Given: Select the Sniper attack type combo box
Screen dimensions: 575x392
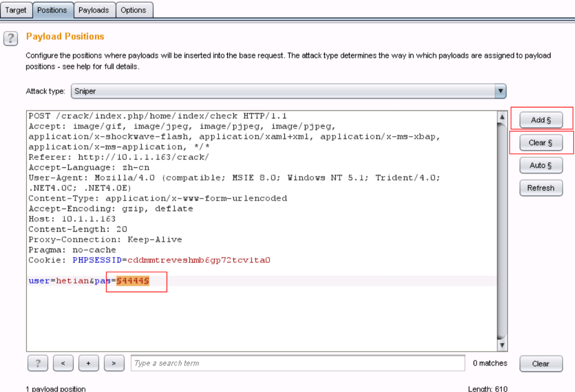Looking at the screenshot, I should point(288,91).
